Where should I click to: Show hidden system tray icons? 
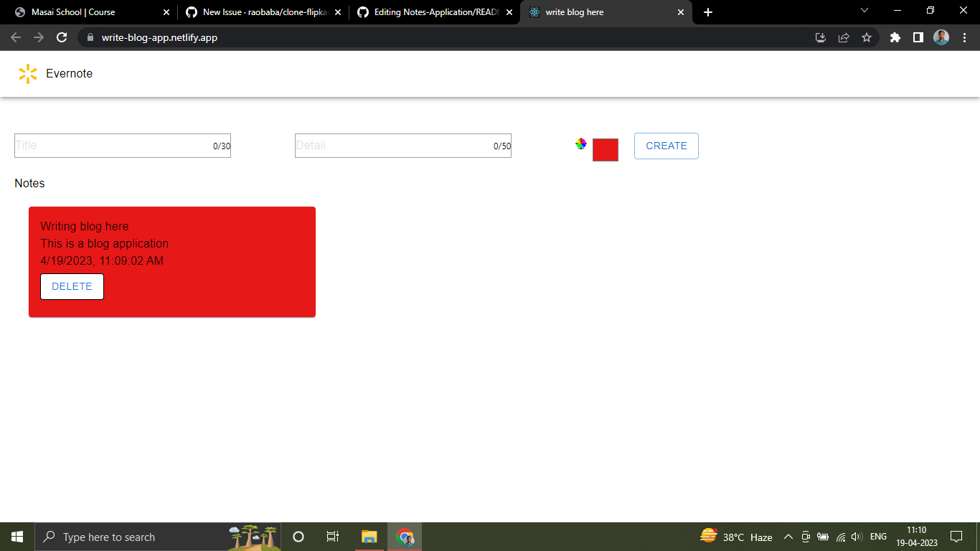pyautogui.click(x=788, y=537)
